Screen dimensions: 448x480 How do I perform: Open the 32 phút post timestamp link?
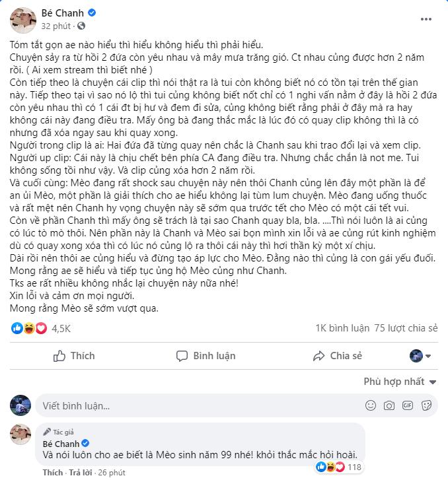point(56,26)
